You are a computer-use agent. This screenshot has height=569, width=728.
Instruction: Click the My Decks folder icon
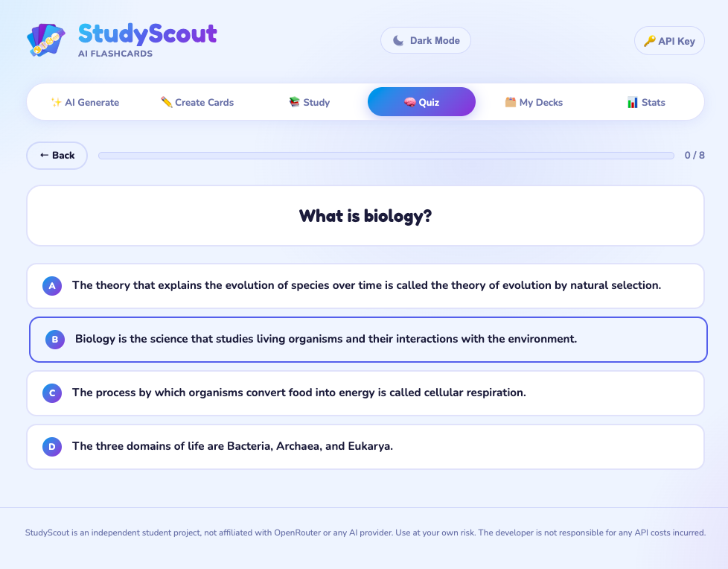click(510, 101)
